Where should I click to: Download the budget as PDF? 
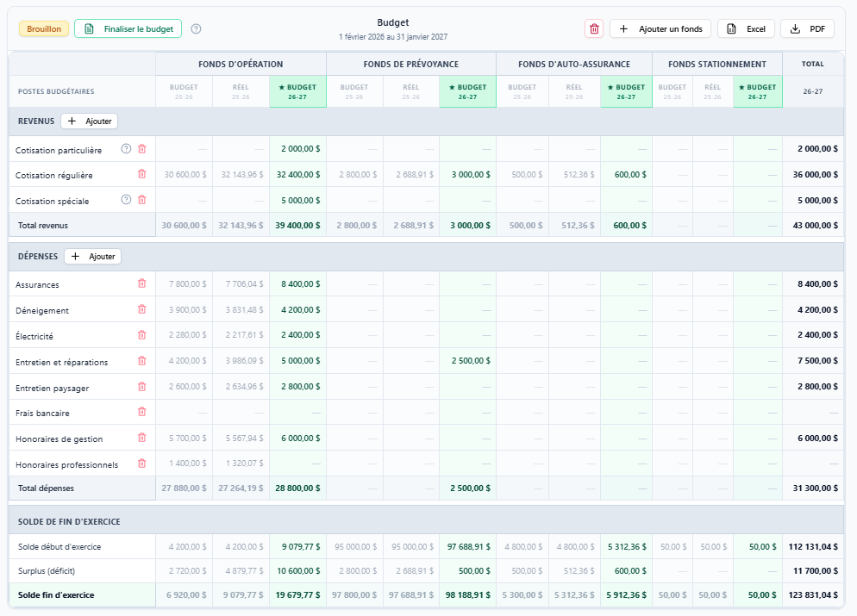coord(807,29)
